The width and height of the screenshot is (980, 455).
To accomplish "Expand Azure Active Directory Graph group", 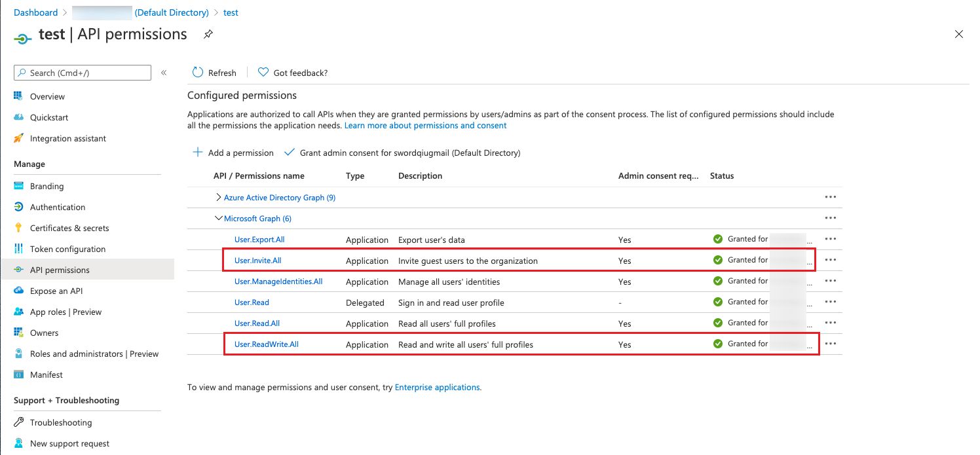I will pyautogui.click(x=219, y=198).
